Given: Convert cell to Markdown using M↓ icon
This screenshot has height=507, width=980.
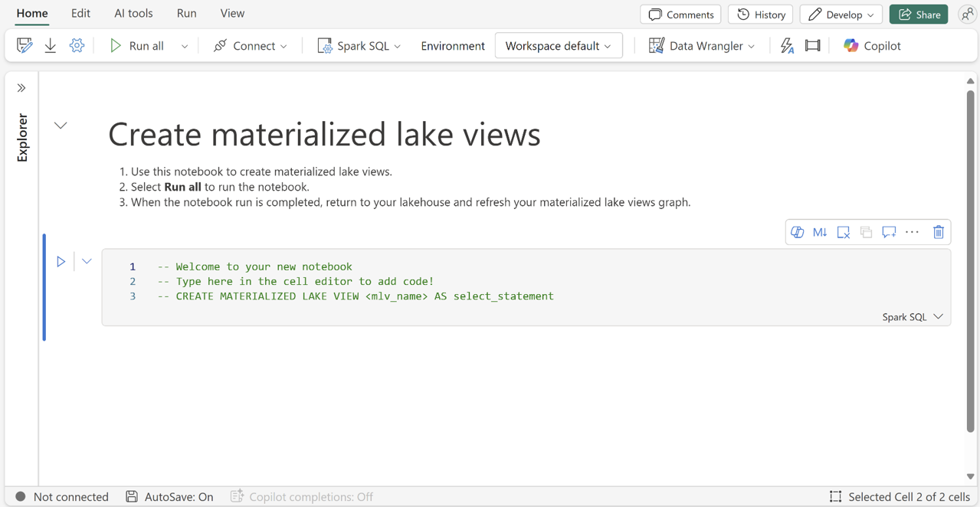Looking at the screenshot, I should coord(820,232).
